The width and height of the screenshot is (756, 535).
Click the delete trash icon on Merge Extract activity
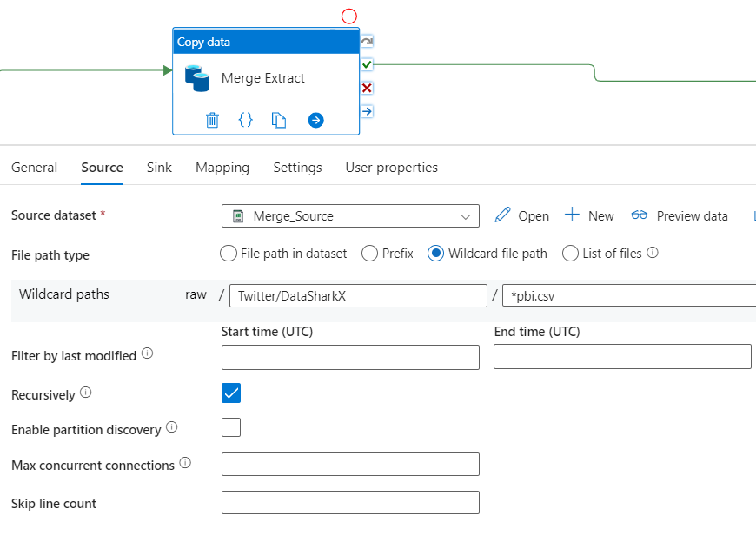coord(212,120)
